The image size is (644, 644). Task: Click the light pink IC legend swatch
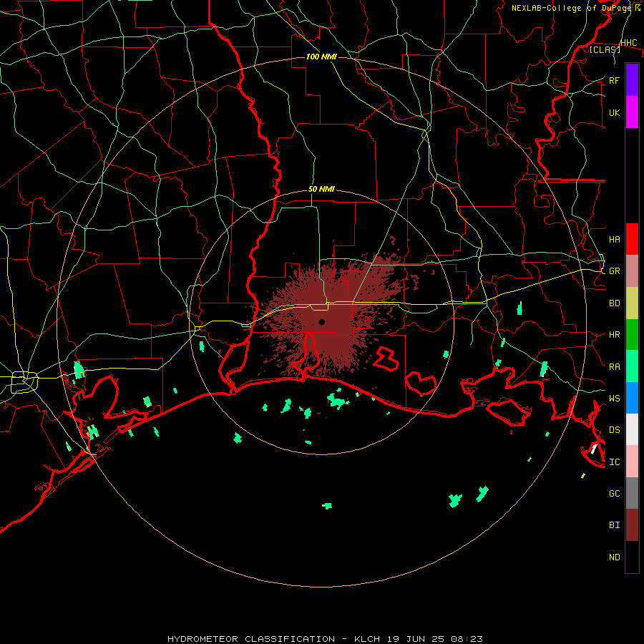point(632,462)
